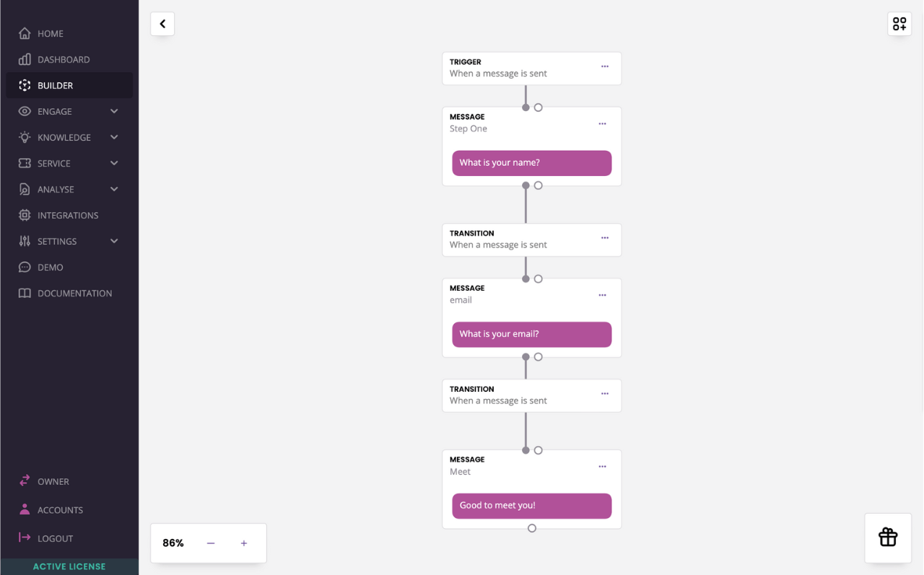Open the Integrations page from sidebar
The height and width of the screenshot is (575, 924).
69,215
